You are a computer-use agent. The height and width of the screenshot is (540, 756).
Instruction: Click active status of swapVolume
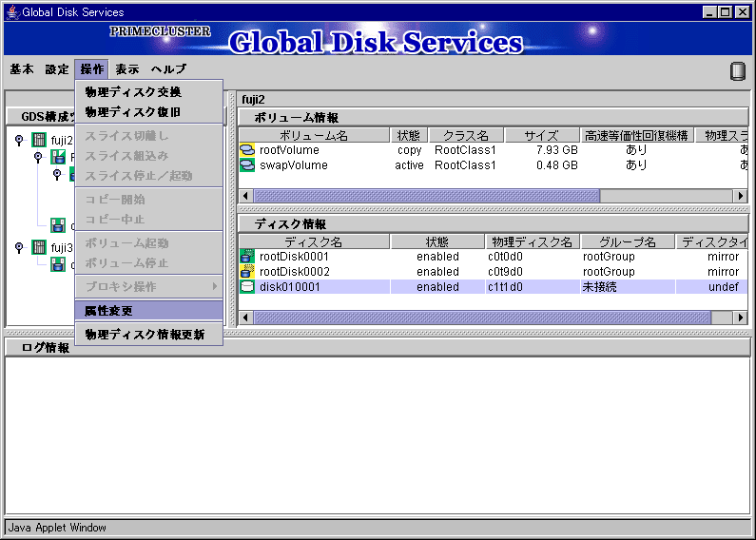coord(409,164)
